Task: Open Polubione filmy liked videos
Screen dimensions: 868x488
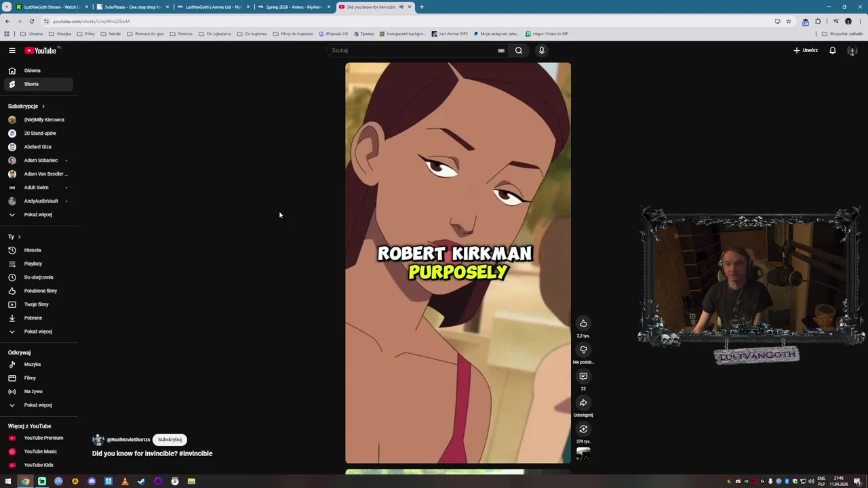Action: [x=37, y=291]
